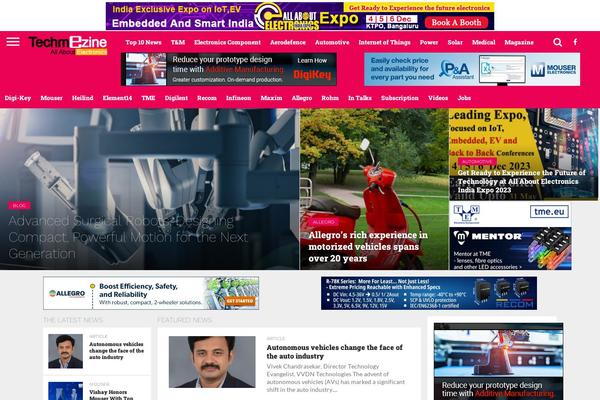600x400 pixels.
Task: Open the Recom R-78K Series banner
Action: pyautogui.click(x=429, y=293)
